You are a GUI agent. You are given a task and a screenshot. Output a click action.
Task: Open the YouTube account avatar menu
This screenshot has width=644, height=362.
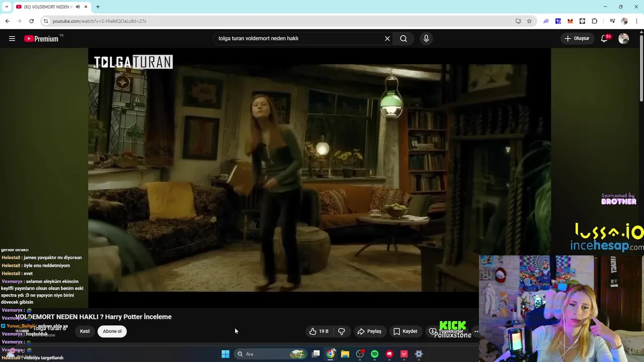click(623, 39)
